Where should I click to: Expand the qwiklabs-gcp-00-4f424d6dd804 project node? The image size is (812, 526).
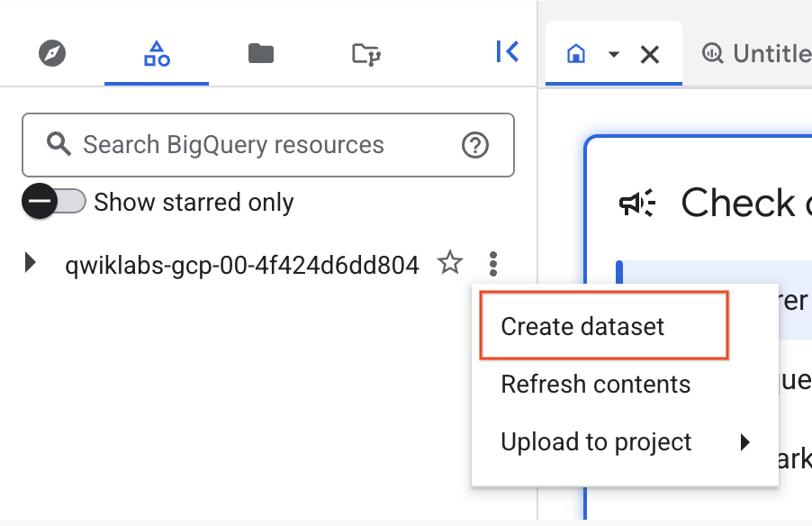(x=31, y=263)
